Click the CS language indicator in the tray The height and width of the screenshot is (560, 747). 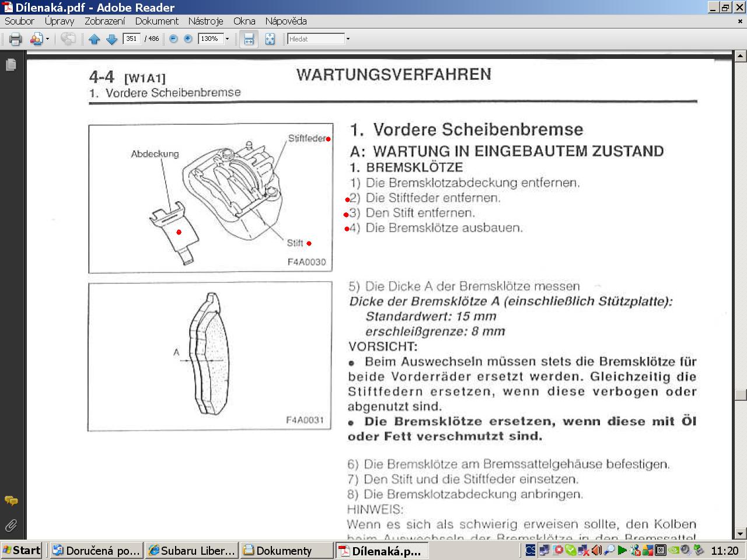point(530,550)
